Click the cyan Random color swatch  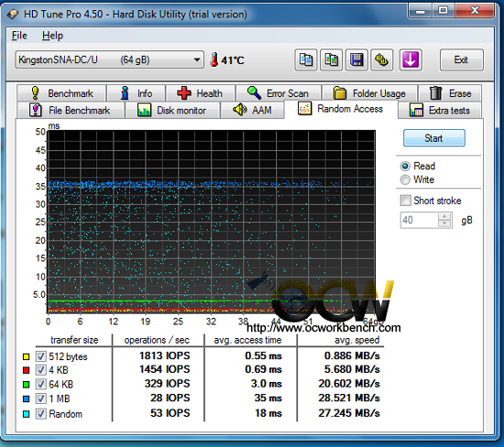(26, 414)
